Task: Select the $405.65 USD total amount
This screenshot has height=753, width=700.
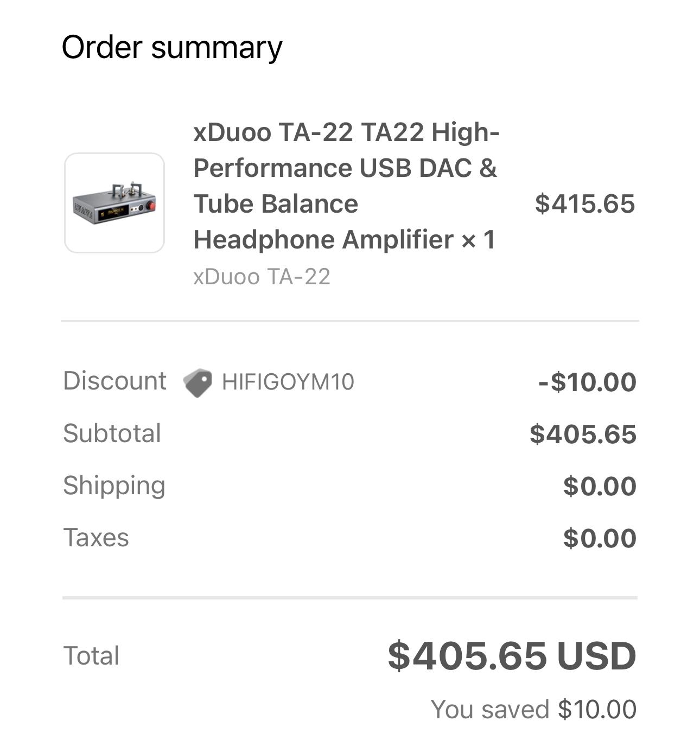Action: [512, 655]
